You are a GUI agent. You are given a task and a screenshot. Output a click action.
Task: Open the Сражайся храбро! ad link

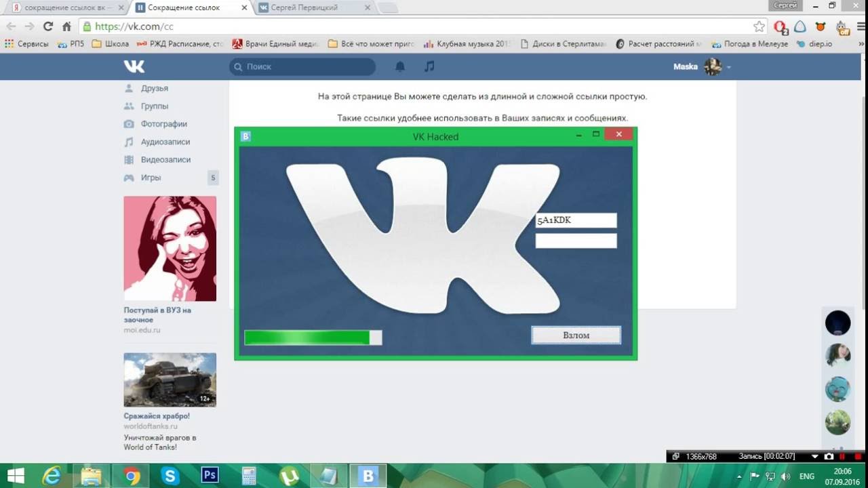tap(157, 415)
